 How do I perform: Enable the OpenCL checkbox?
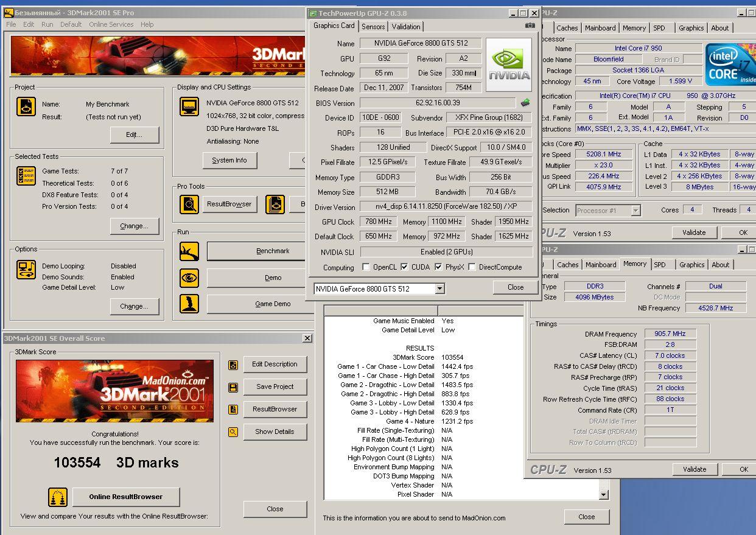366,267
